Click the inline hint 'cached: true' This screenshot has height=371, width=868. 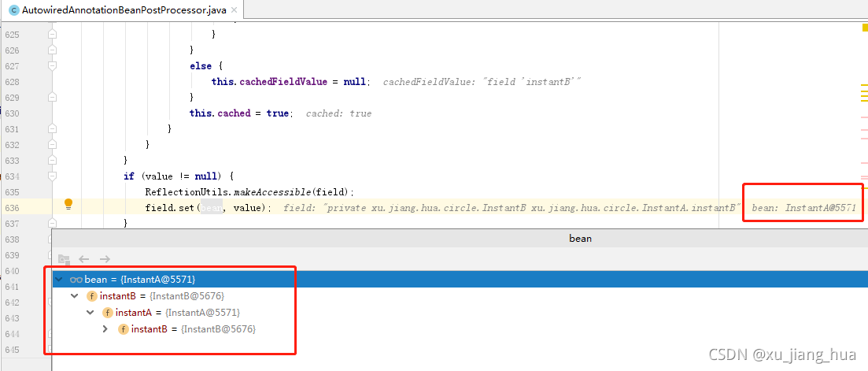pos(338,113)
